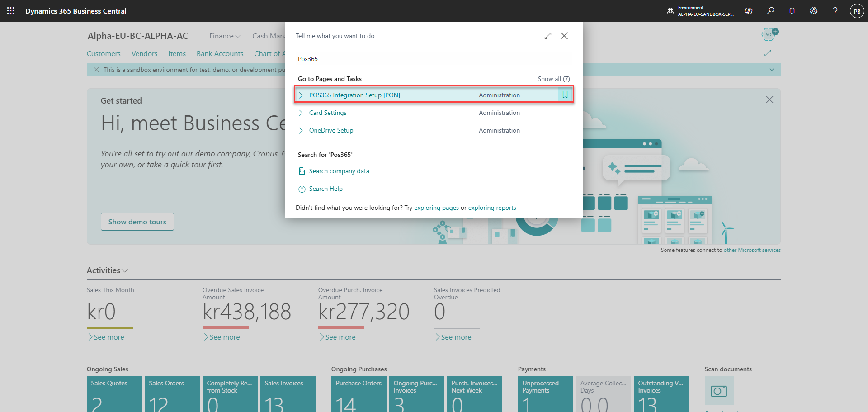Click exploring pages link
The height and width of the screenshot is (412, 868).
pos(436,208)
